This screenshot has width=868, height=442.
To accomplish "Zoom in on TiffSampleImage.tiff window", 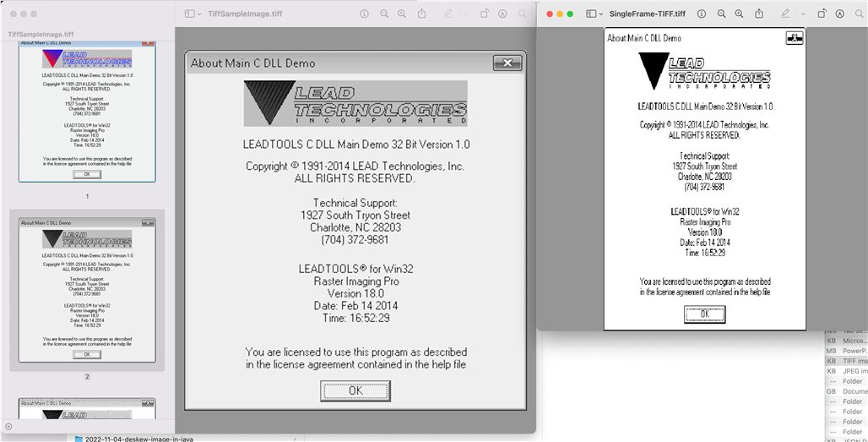I will pos(402,14).
